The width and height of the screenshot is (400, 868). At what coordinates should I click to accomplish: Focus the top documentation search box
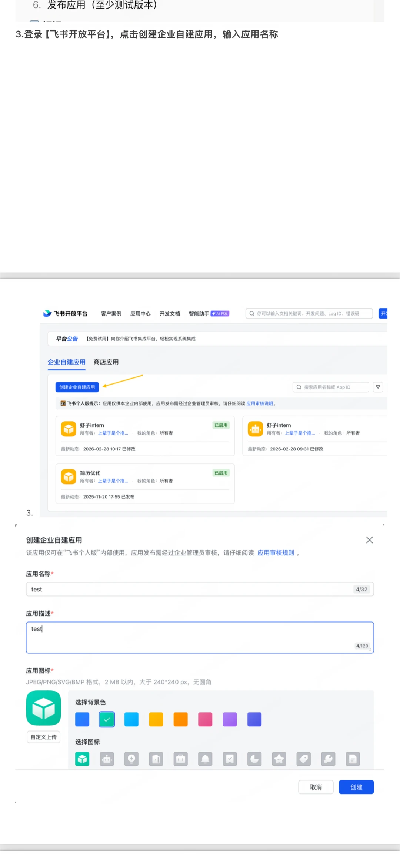pyautogui.click(x=309, y=314)
